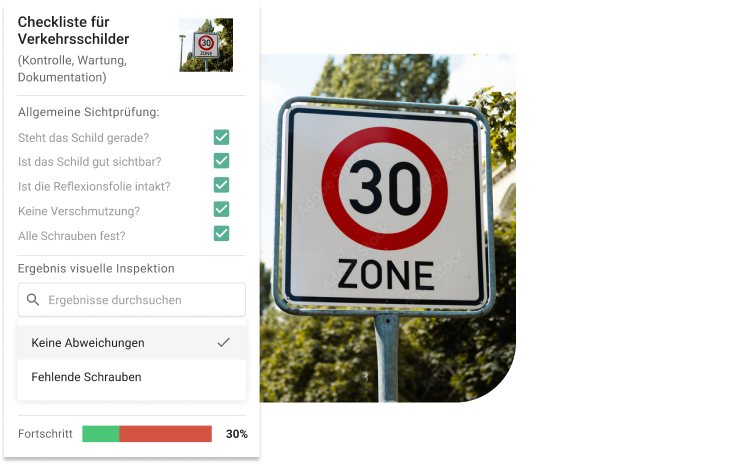This screenshot has height=464, width=731.
Task: Click the 'Ergebnis visuelle Inspektion' heading
Action: click(96, 269)
